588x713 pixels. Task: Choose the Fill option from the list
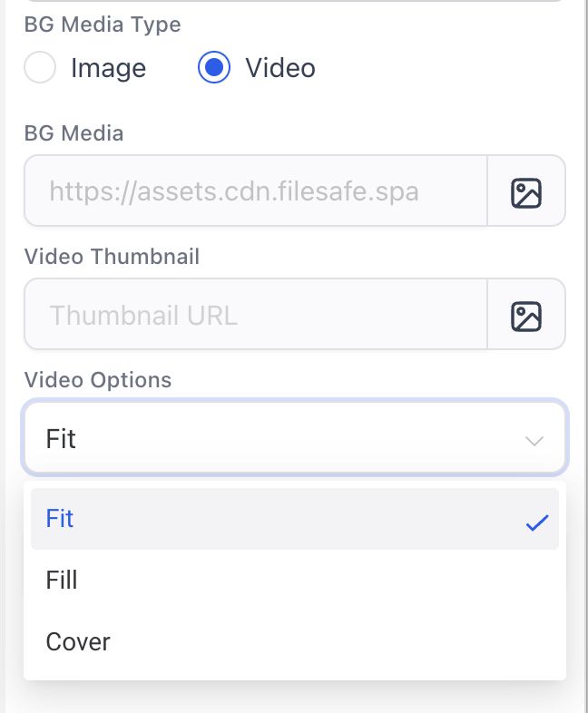[x=62, y=580]
